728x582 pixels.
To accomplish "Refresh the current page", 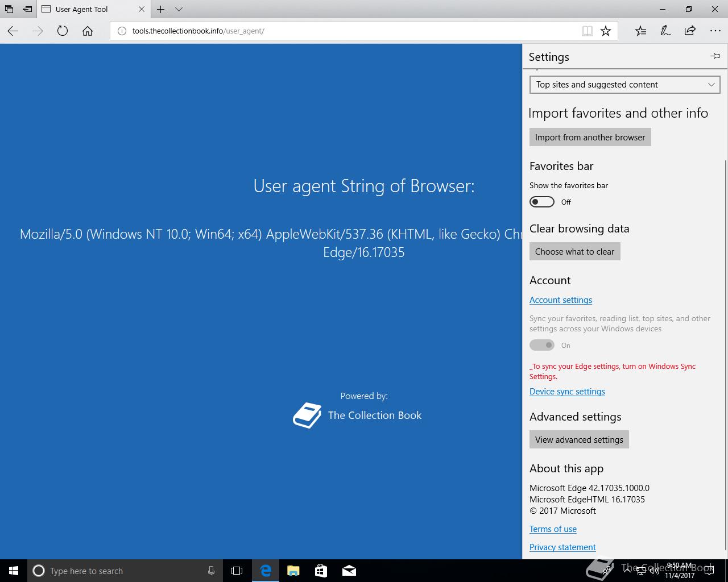I will coord(63,31).
